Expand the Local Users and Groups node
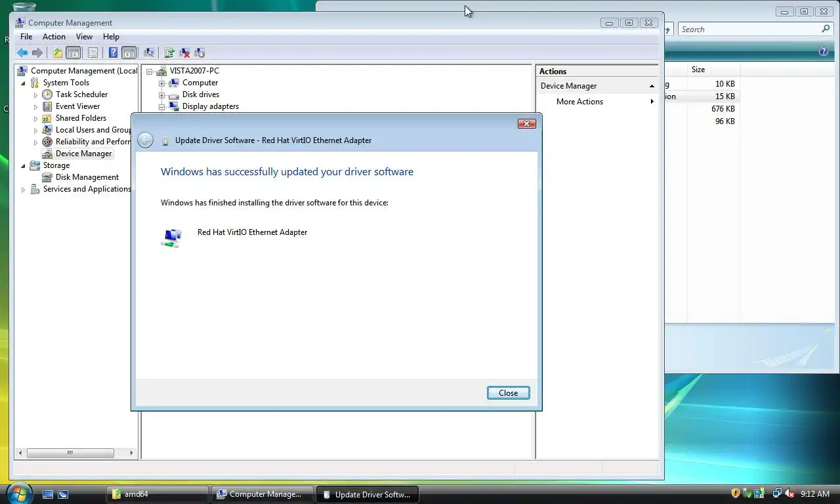This screenshot has height=504, width=840. [x=35, y=131]
